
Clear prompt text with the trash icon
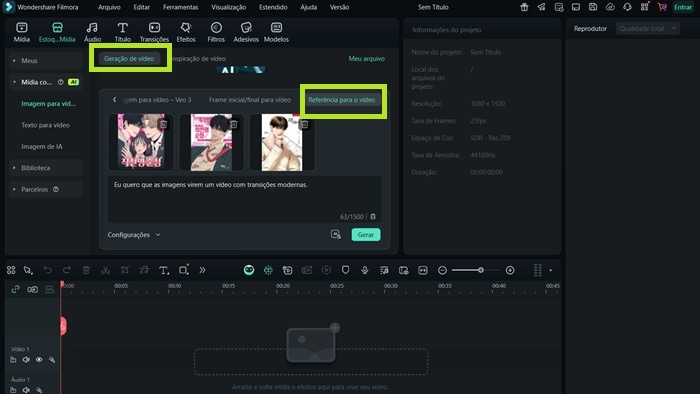tap(373, 216)
